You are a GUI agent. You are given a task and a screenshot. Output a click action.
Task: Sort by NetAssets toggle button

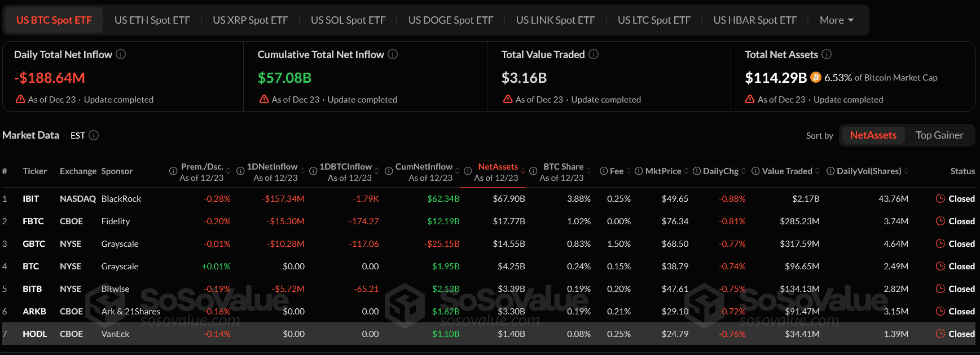click(x=873, y=135)
